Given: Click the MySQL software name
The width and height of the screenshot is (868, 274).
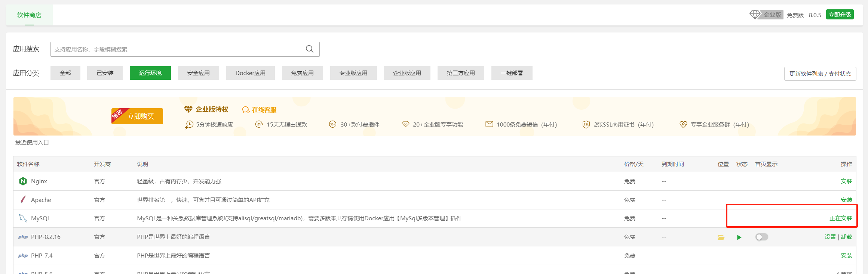Looking at the screenshot, I should (x=40, y=218).
